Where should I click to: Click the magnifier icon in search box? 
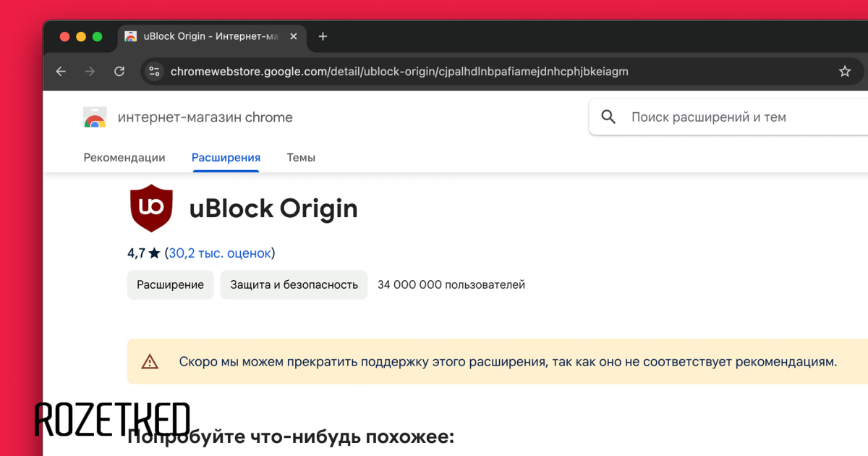click(608, 117)
